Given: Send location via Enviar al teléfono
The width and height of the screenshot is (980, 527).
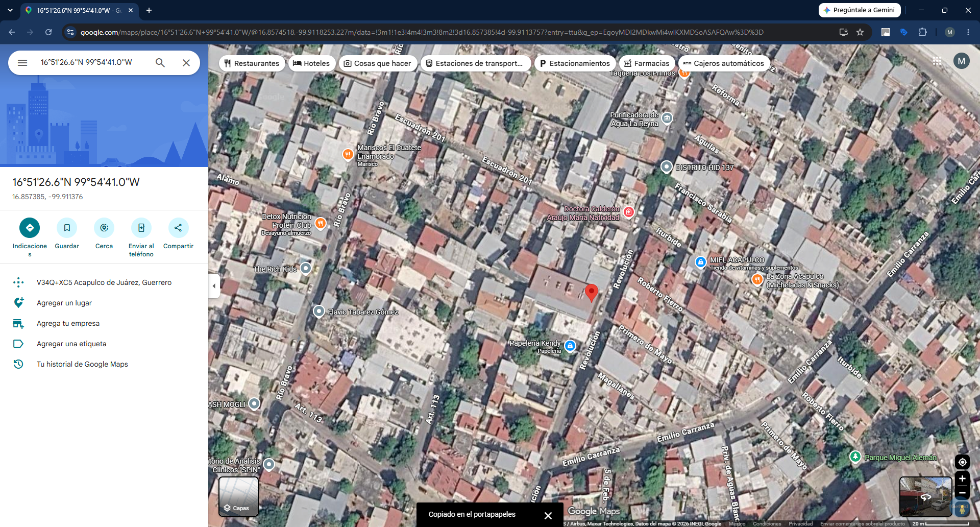Looking at the screenshot, I should [141, 237].
